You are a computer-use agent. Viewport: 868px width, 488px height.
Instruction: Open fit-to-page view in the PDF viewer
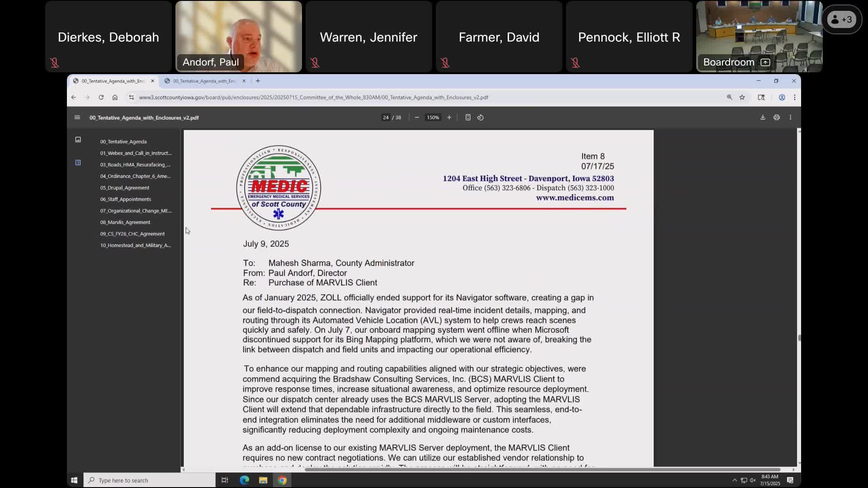468,117
